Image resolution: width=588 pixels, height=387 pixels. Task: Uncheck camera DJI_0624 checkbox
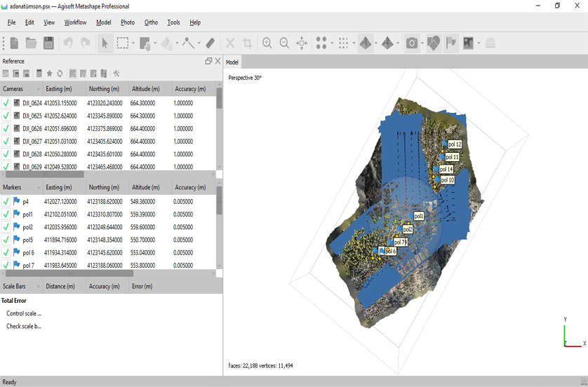click(x=6, y=103)
